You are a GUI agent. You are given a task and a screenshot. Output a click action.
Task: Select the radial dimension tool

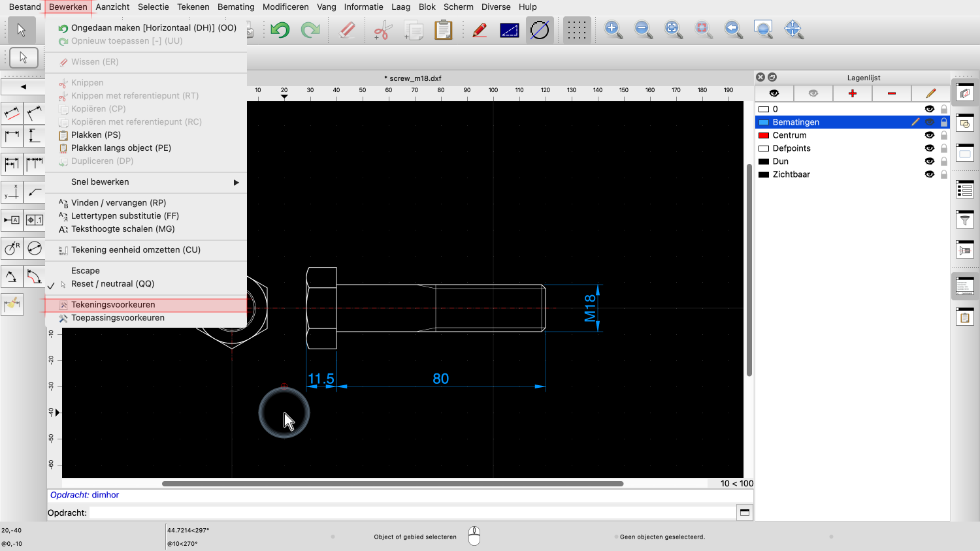coord(12,248)
